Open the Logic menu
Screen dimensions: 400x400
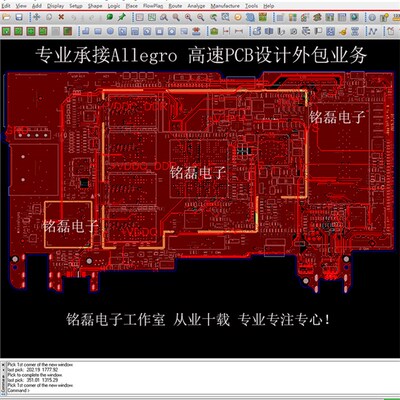114,6
